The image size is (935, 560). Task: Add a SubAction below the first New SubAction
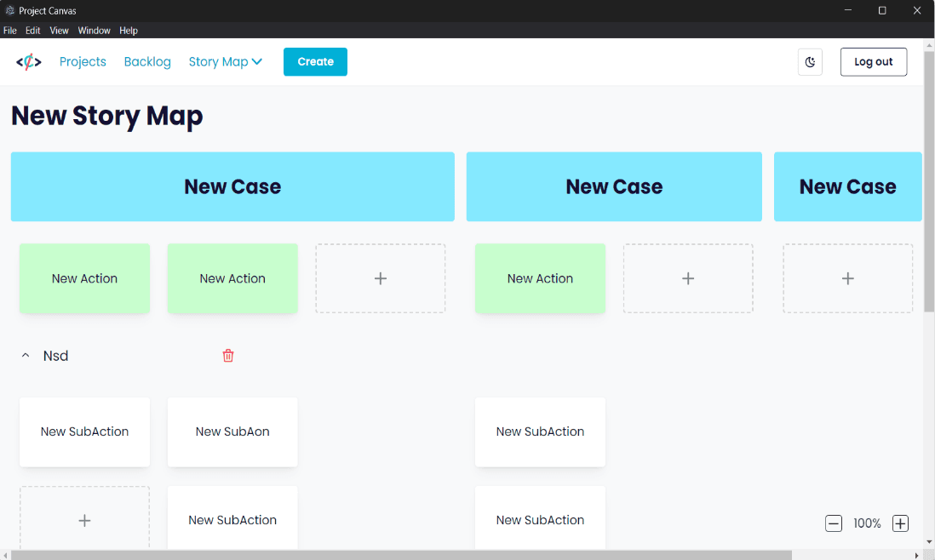tap(84, 520)
